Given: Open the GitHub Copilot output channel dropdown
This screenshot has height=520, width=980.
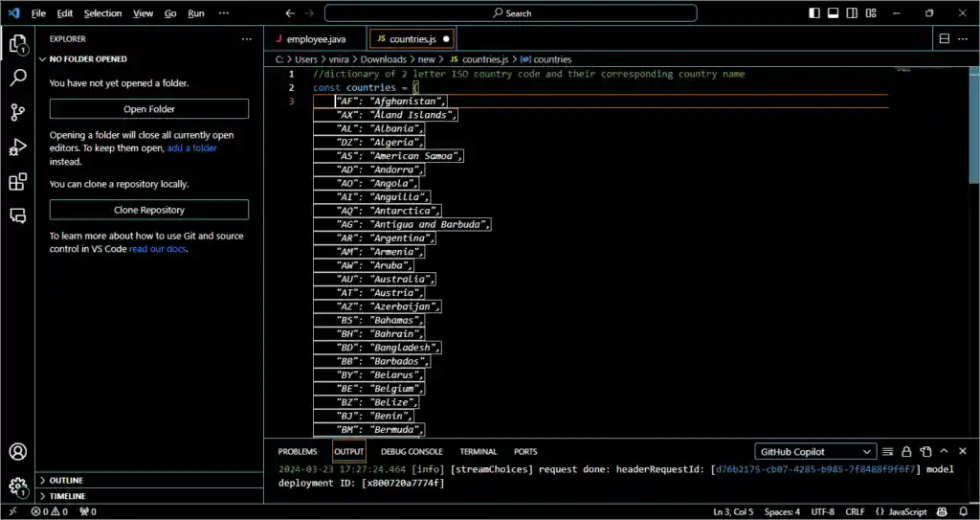Looking at the screenshot, I should (x=814, y=451).
